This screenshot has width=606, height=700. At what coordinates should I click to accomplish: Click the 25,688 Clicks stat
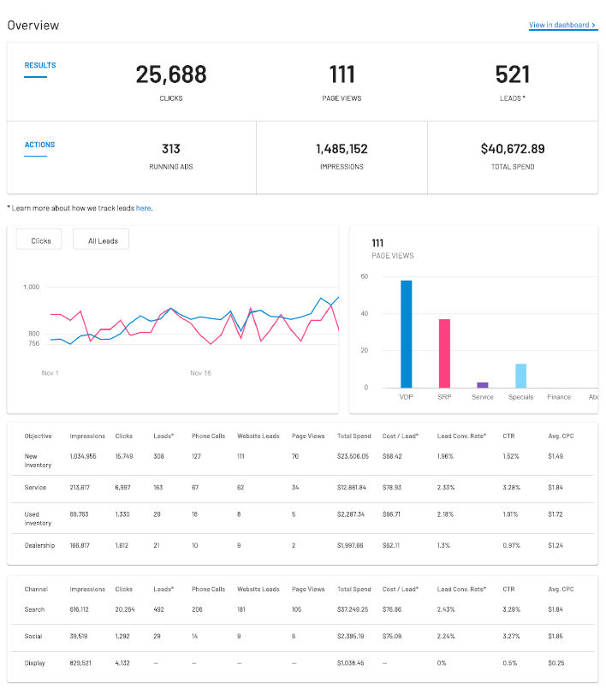tap(171, 75)
